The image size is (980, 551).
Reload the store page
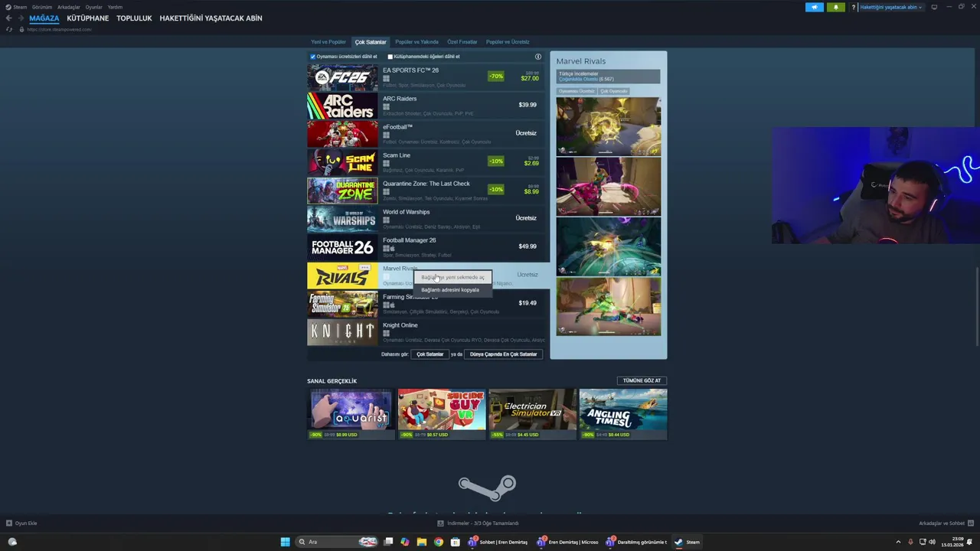[8, 29]
